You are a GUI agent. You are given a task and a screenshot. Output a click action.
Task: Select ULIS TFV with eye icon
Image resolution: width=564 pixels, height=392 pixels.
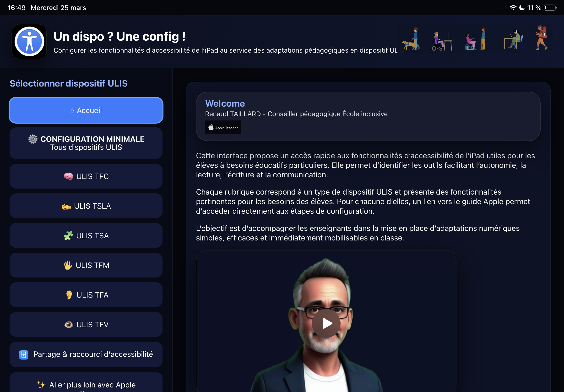coord(86,324)
